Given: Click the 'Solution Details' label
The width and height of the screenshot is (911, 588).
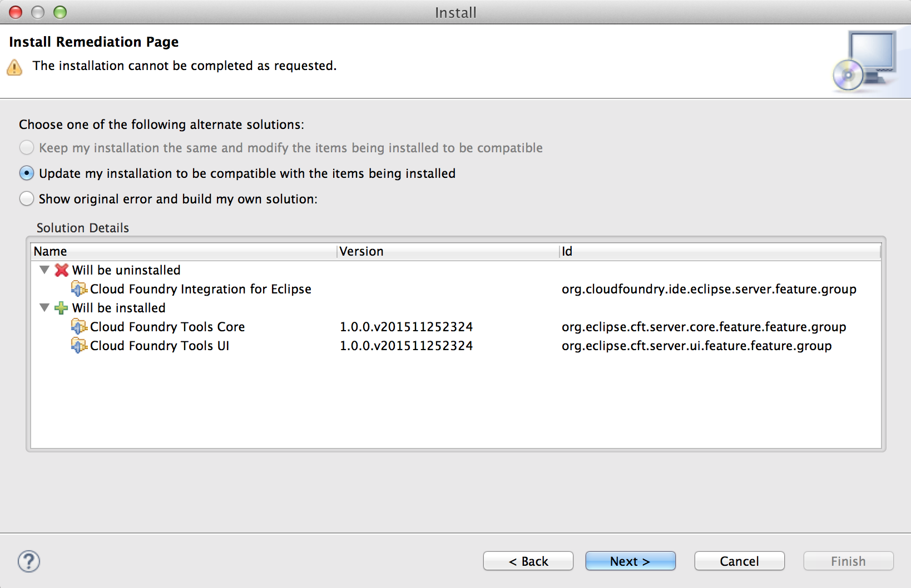Looking at the screenshot, I should tap(83, 228).
